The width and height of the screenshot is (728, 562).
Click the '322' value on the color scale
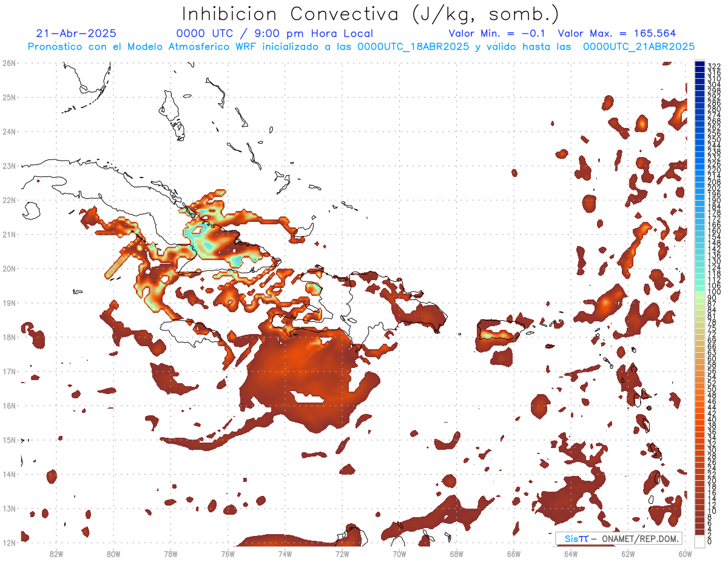click(x=713, y=66)
